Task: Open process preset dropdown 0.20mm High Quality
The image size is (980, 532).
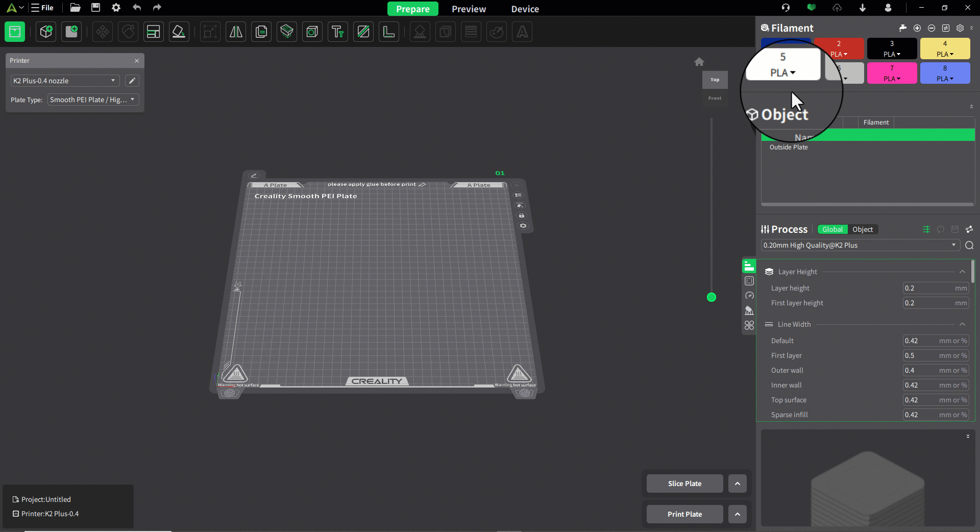Action: (x=861, y=246)
